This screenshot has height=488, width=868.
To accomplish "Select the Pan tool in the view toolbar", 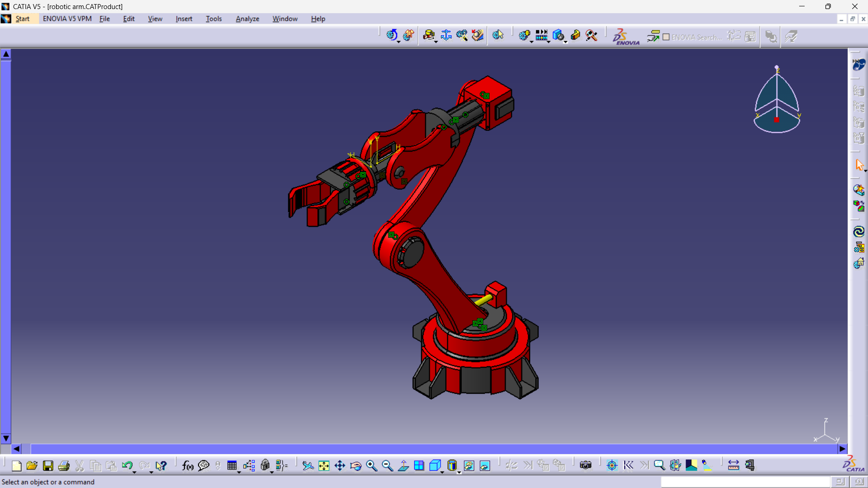I will pyautogui.click(x=340, y=465).
